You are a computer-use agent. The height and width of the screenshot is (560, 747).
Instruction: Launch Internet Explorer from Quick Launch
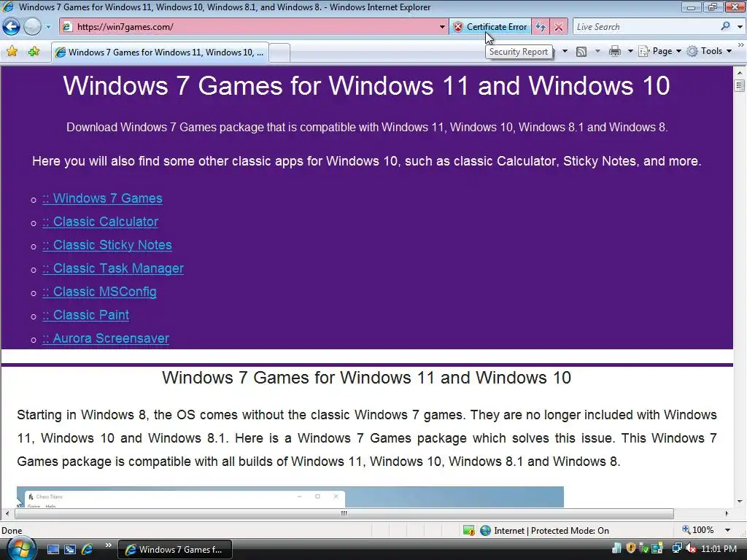88,550
